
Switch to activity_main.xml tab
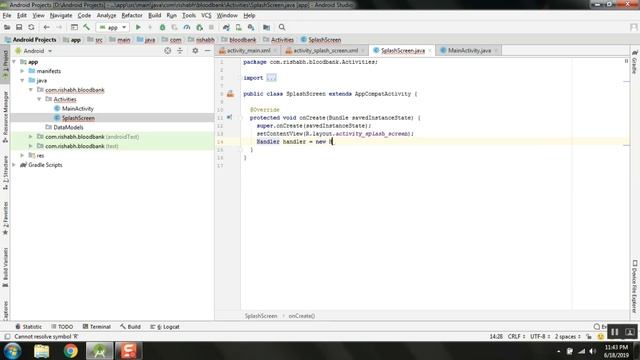[248, 51]
